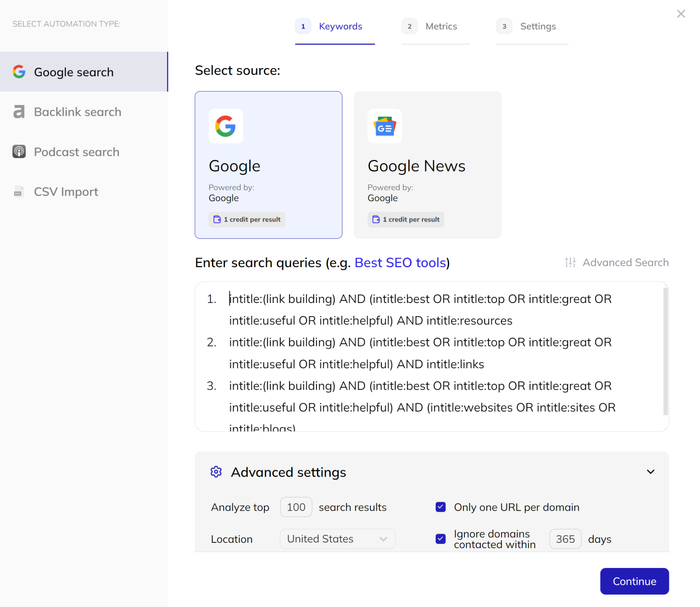The height and width of the screenshot is (607, 700).
Task: Collapse the Advanced settings section
Action: (650, 472)
